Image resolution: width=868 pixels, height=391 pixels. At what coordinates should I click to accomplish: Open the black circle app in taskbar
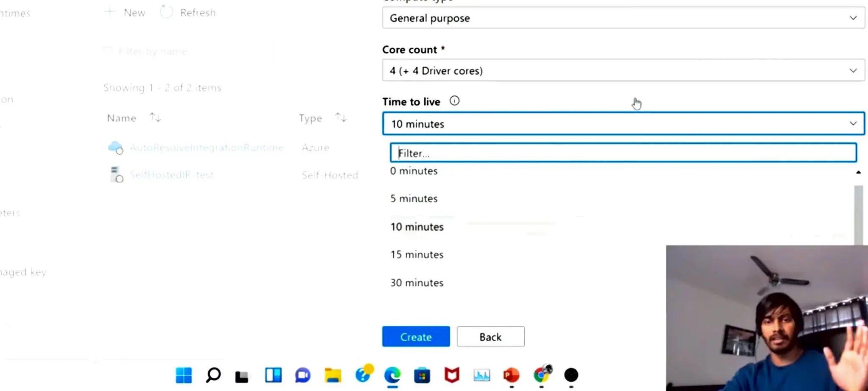571,375
